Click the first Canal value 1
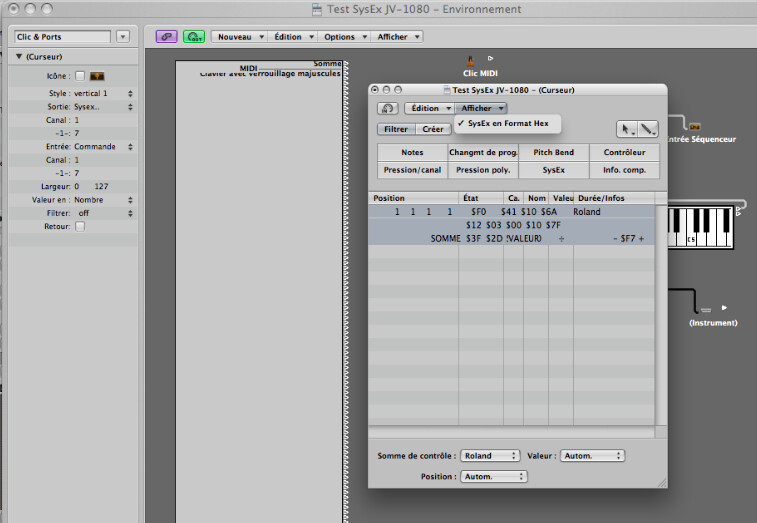This screenshot has width=757, height=523. click(x=77, y=120)
